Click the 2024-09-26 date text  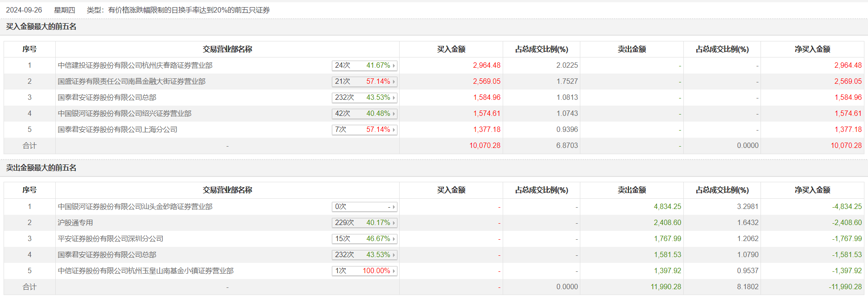tap(24, 10)
